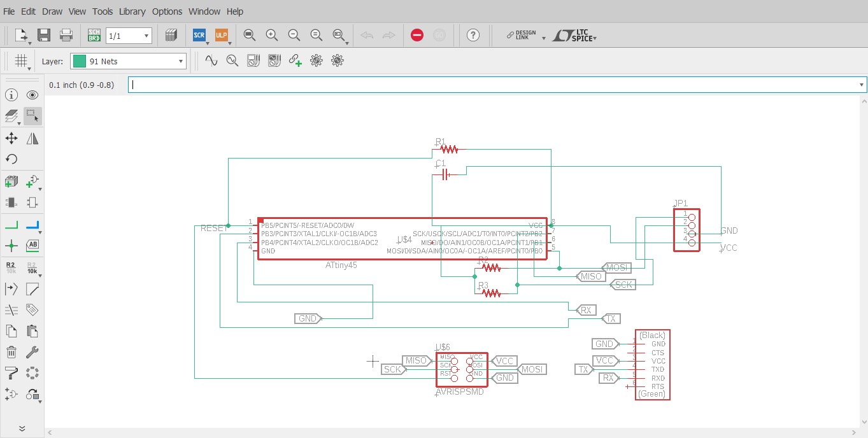Open the File menu
Viewport: 868px width, 438px height.
pyautogui.click(x=9, y=11)
